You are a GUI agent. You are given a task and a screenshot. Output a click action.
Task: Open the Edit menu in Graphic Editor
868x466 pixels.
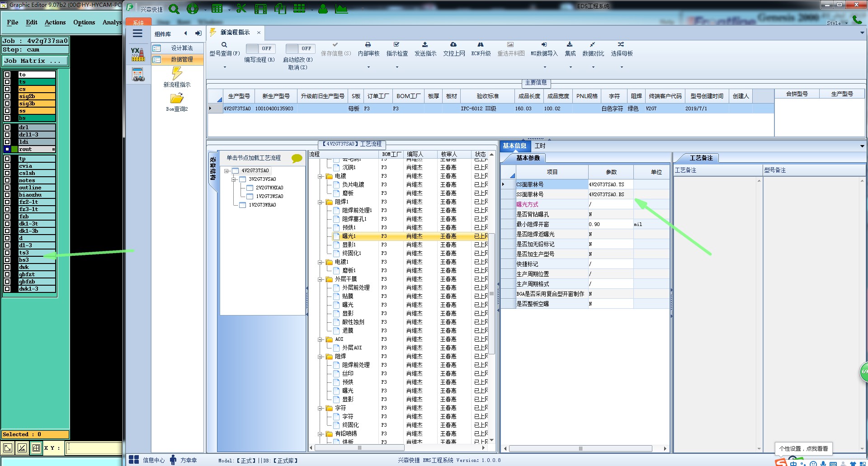click(x=32, y=22)
